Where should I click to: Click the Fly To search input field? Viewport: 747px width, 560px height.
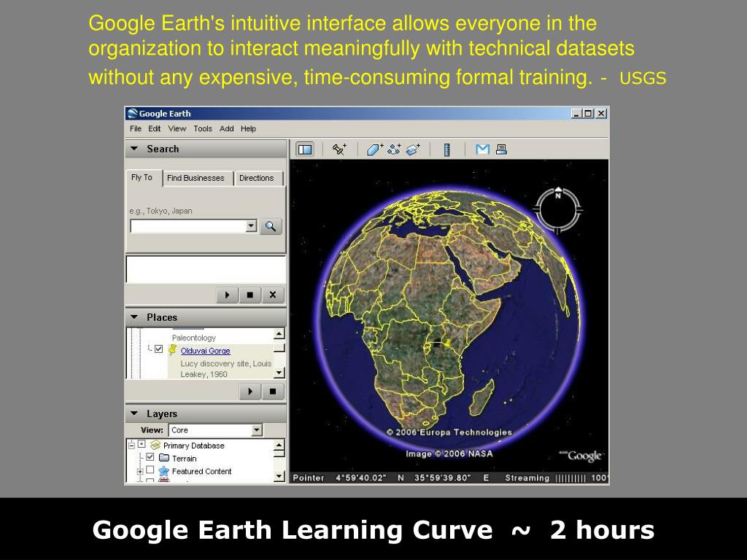tap(188, 226)
